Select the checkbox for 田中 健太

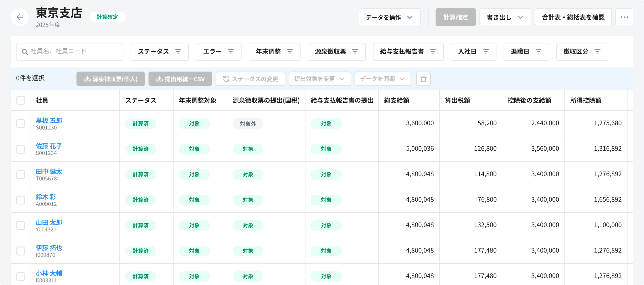click(21, 174)
